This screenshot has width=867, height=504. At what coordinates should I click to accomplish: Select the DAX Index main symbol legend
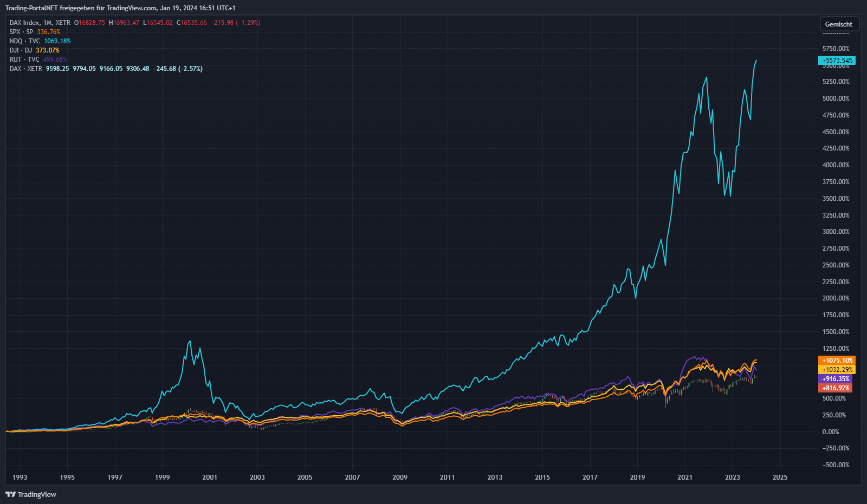coord(40,23)
